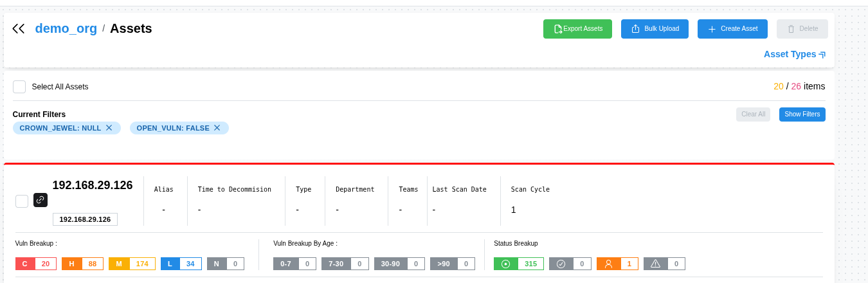
Task: Open the Asset Types link
Action: click(794, 54)
